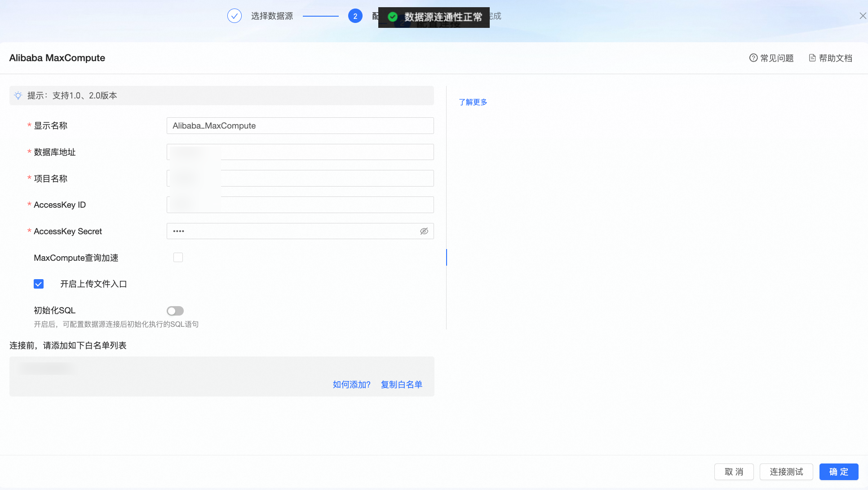Click the 连接前，请添加如下白名单列表 text
The width and height of the screenshot is (868, 490).
(68, 346)
